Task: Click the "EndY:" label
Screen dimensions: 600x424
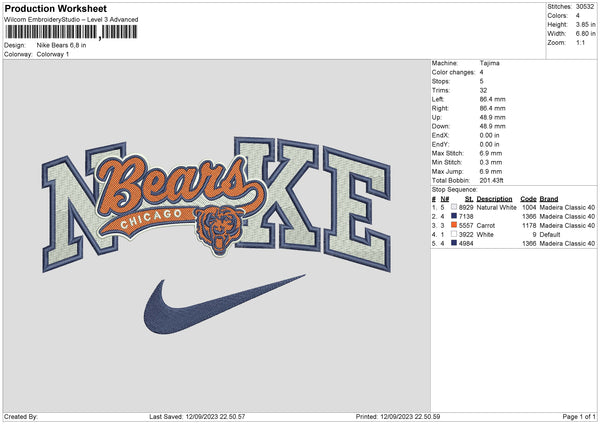Action: [x=440, y=144]
